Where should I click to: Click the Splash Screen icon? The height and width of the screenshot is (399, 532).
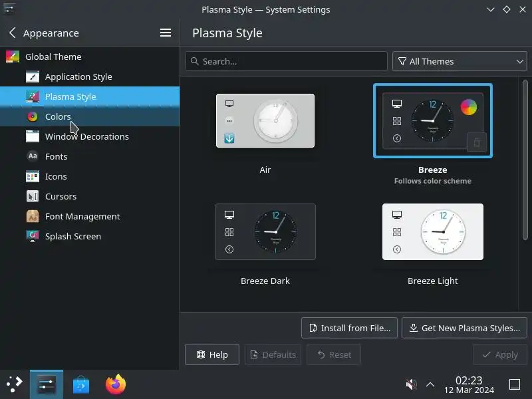pyautogui.click(x=33, y=236)
